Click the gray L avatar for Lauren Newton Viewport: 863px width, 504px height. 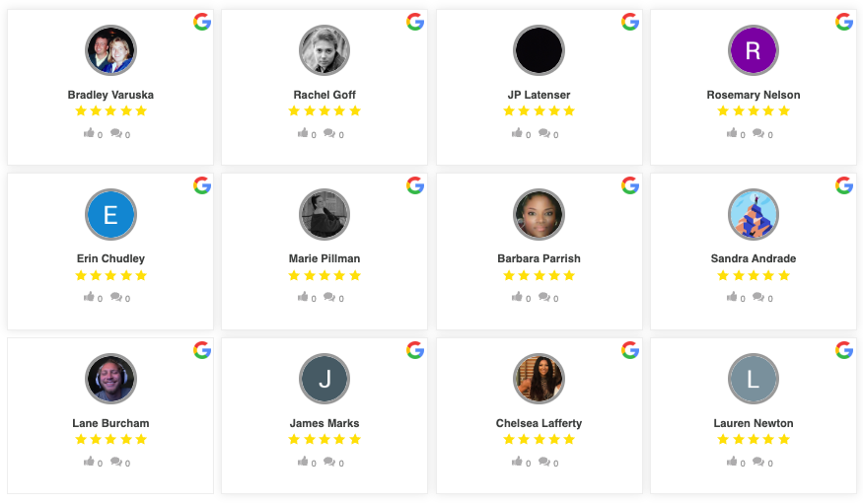tap(754, 379)
